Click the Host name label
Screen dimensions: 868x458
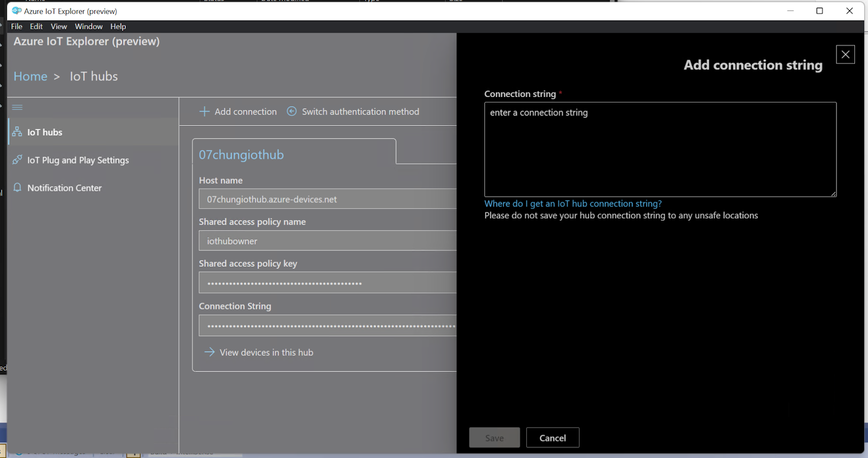pos(221,180)
